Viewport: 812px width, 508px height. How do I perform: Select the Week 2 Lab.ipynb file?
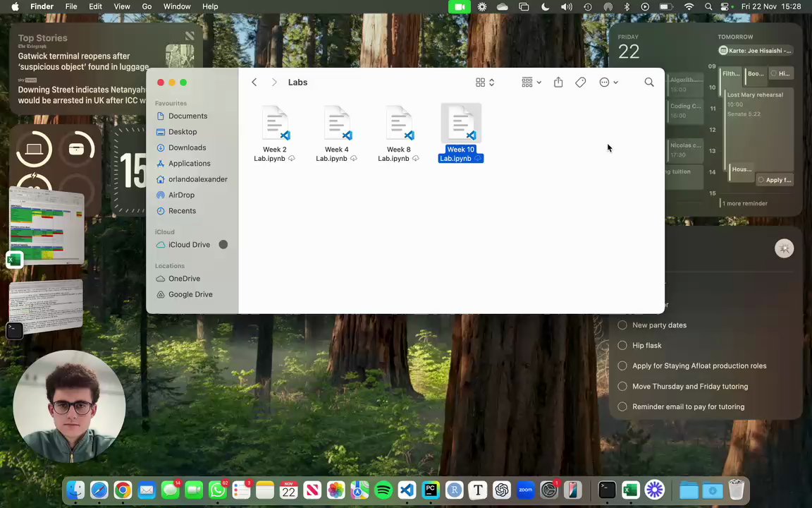(275, 133)
